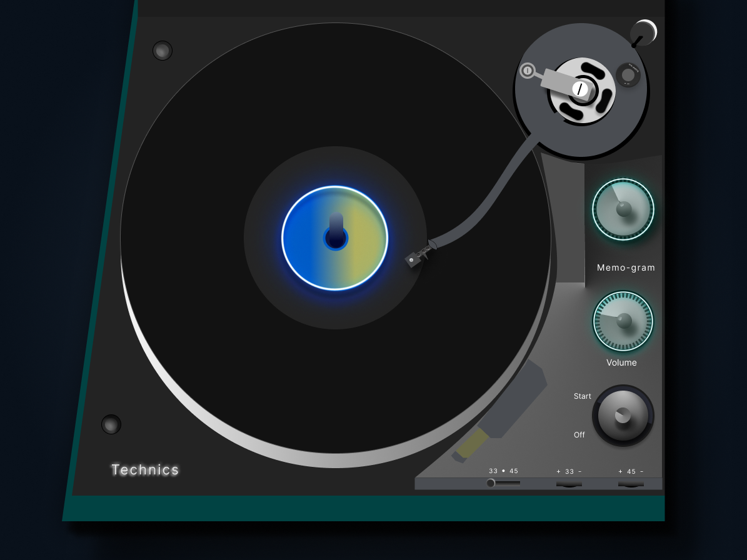The width and height of the screenshot is (747, 560).
Task: Click the Off label text
Action: click(x=579, y=434)
